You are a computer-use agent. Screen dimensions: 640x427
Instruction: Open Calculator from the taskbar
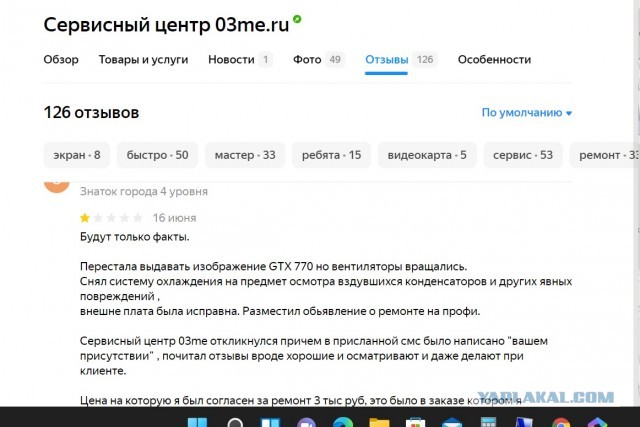click(488, 422)
